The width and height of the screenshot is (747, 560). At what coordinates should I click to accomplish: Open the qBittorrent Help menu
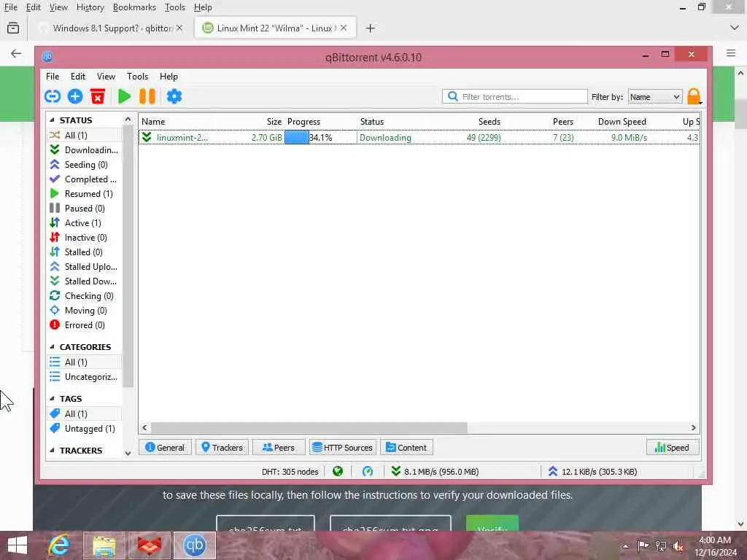(169, 77)
